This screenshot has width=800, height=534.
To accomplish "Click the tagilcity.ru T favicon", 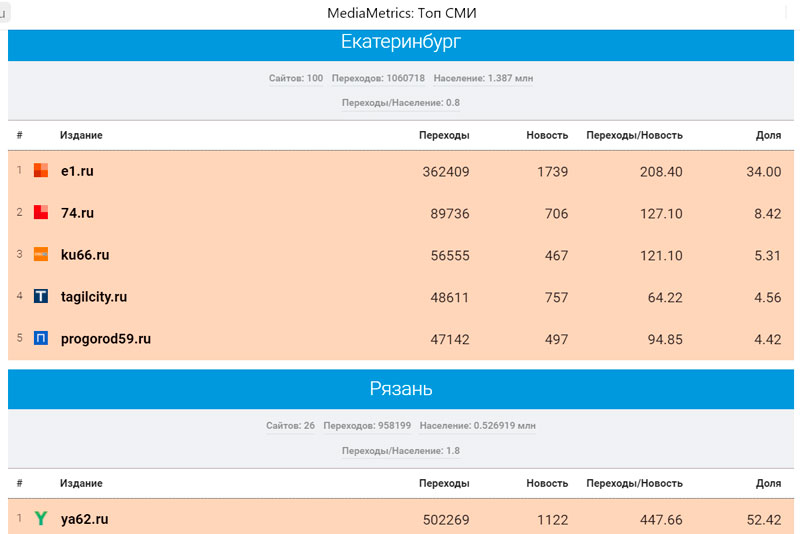I will coord(41,297).
